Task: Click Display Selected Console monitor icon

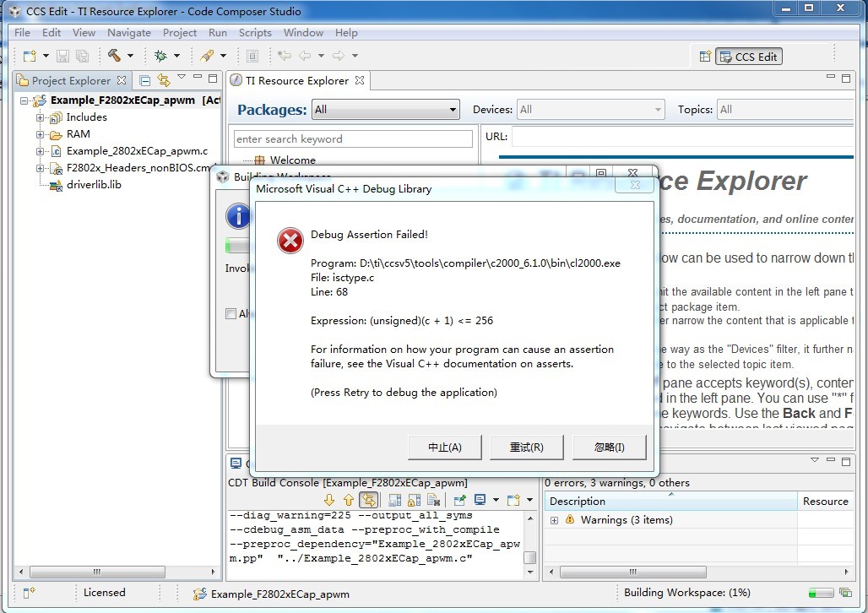Action: tap(480, 500)
